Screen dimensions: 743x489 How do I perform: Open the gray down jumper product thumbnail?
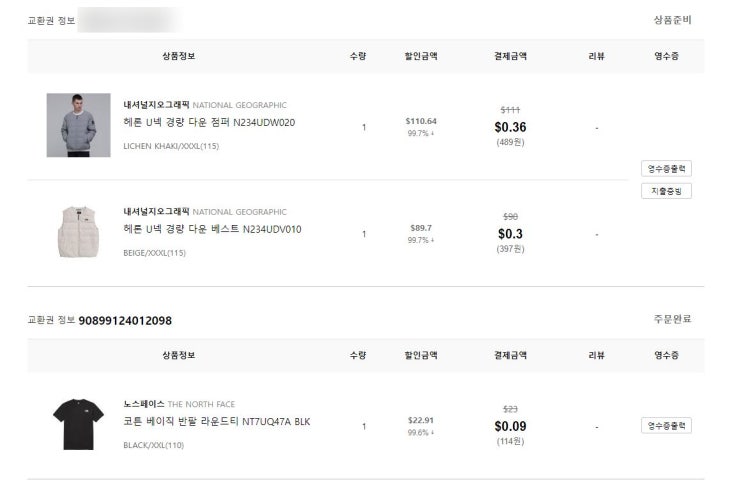click(x=78, y=125)
